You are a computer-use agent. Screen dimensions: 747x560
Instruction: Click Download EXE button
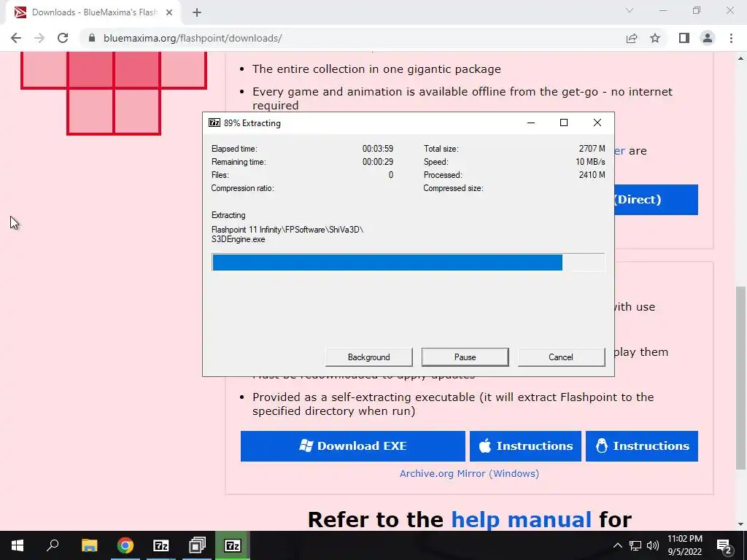pos(352,446)
